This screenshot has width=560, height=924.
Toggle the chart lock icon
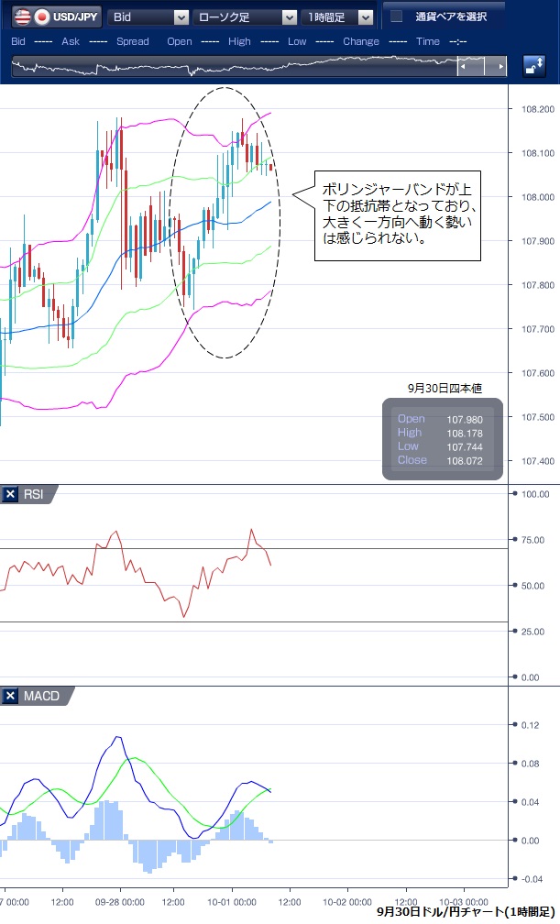coord(533,67)
